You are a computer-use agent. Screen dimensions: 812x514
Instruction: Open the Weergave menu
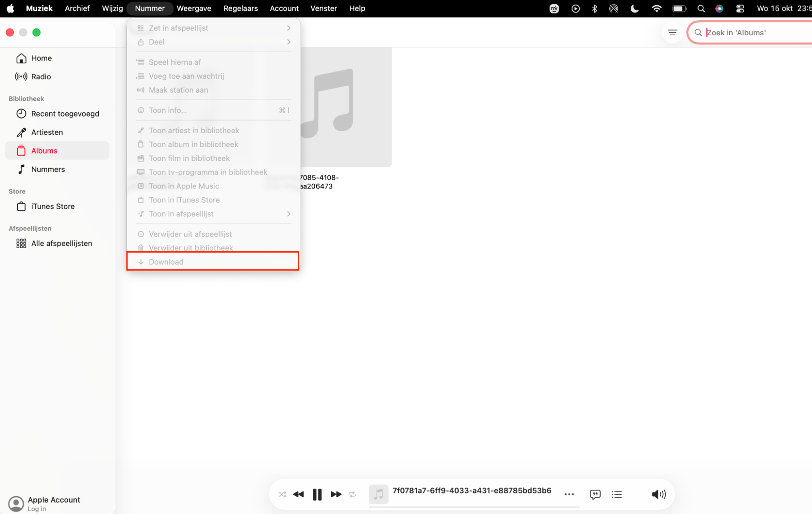(194, 9)
